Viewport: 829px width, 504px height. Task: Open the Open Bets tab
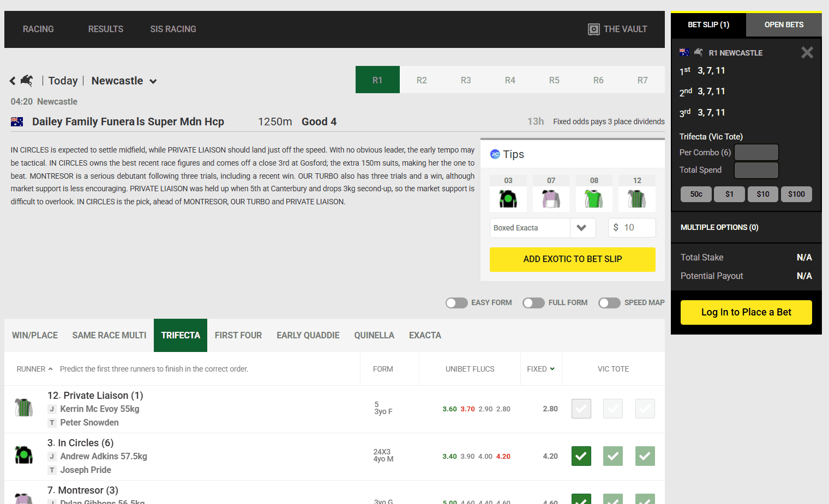click(784, 25)
